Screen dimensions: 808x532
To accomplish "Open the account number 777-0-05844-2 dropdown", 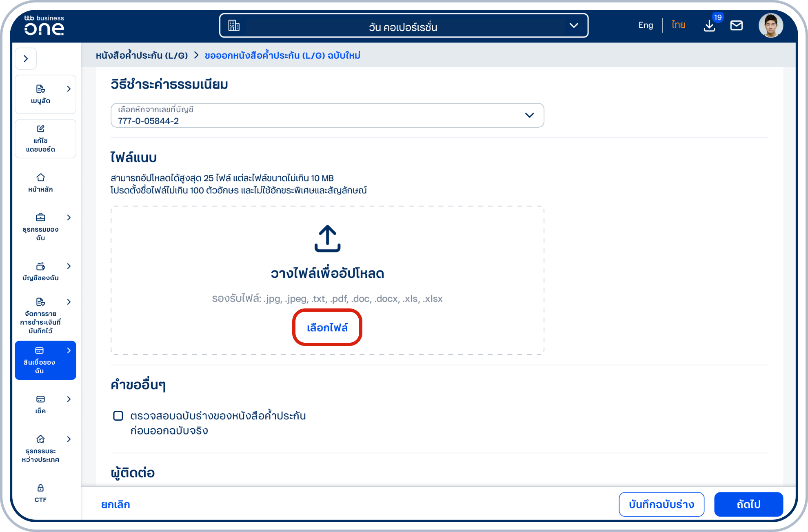I will pyautogui.click(x=327, y=115).
